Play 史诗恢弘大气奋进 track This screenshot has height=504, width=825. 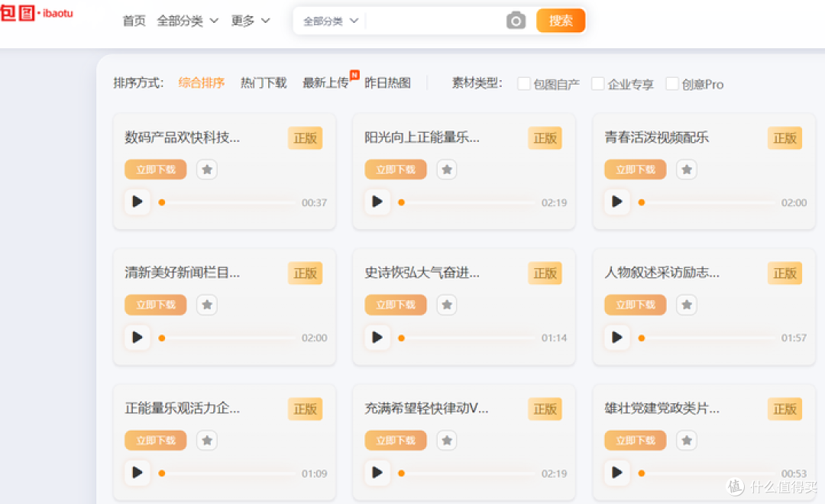click(377, 338)
